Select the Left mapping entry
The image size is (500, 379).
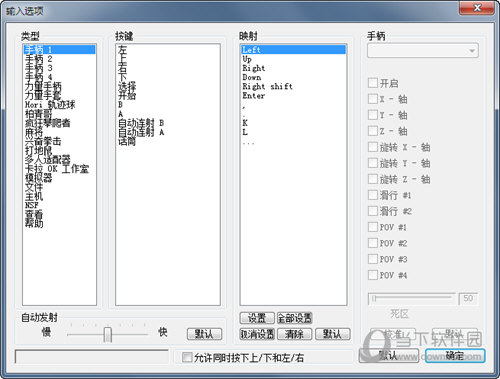click(293, 50)
